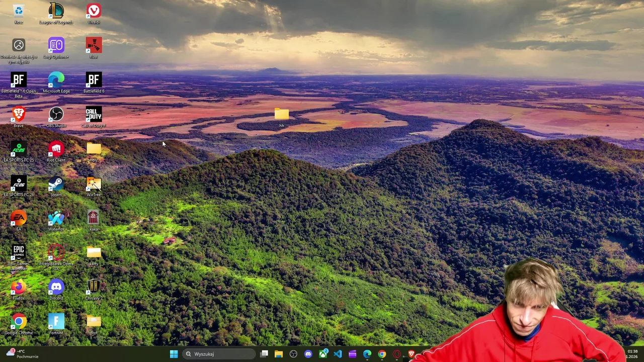Image resolution: width=644 pixels, height=362 pixels.
Task: Open File Explorer from the taskbar
Action: (279, 354)
